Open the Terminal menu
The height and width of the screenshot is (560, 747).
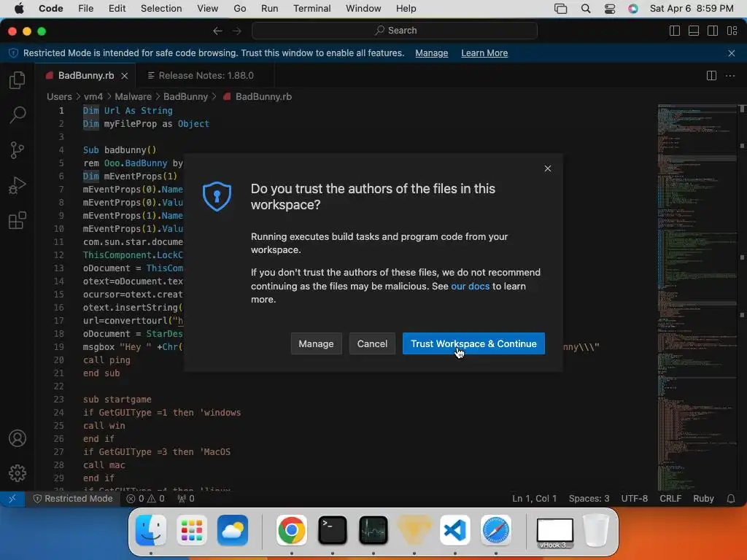coord(312,9)
